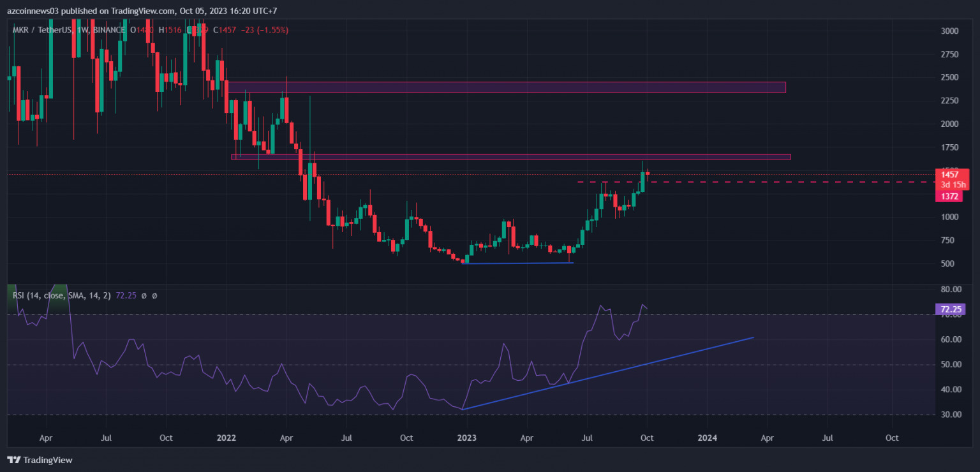Click the 2023 label on time axis

[467, 438]
